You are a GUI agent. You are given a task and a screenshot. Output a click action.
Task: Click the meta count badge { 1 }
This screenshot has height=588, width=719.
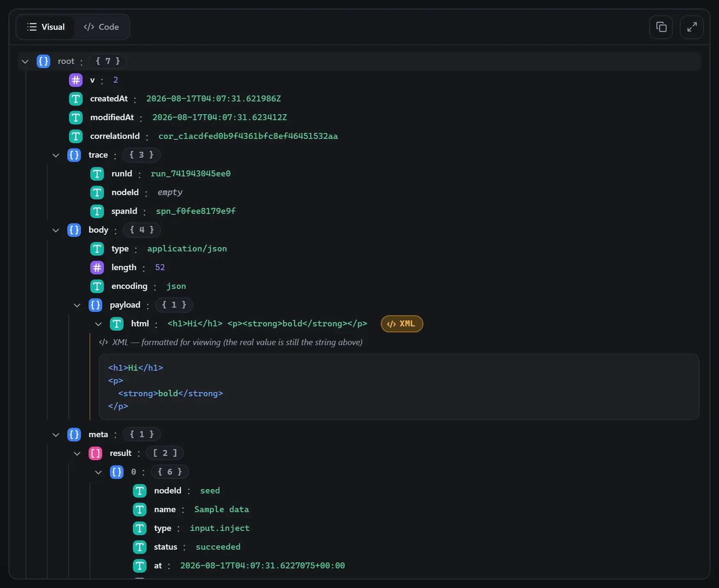click(x=142, y=435)
